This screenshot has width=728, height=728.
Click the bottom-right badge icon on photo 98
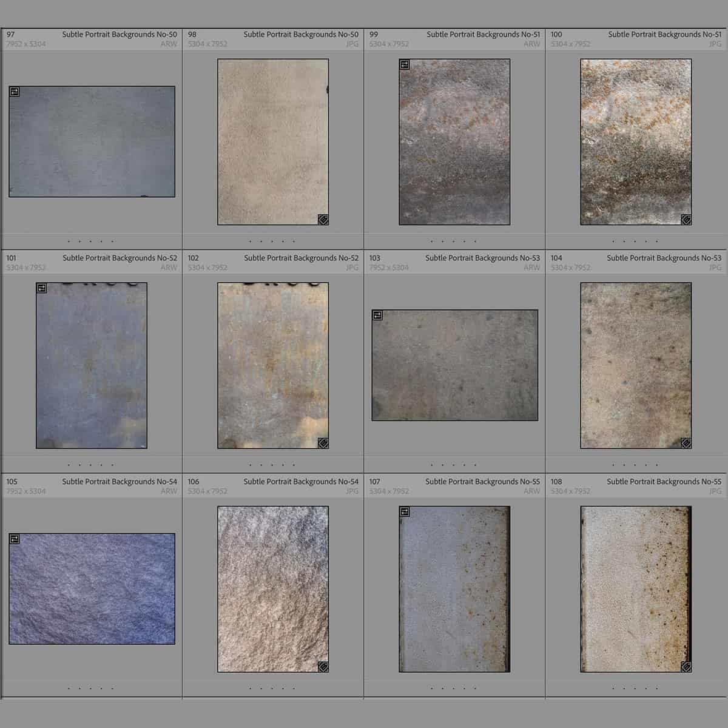coord(323,220)
